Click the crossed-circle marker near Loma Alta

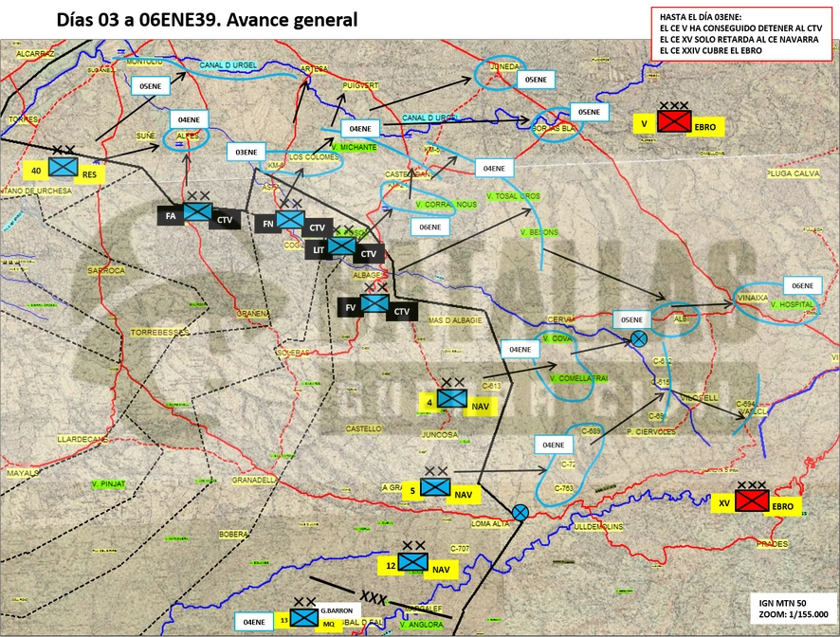click(x=520, y=513)
